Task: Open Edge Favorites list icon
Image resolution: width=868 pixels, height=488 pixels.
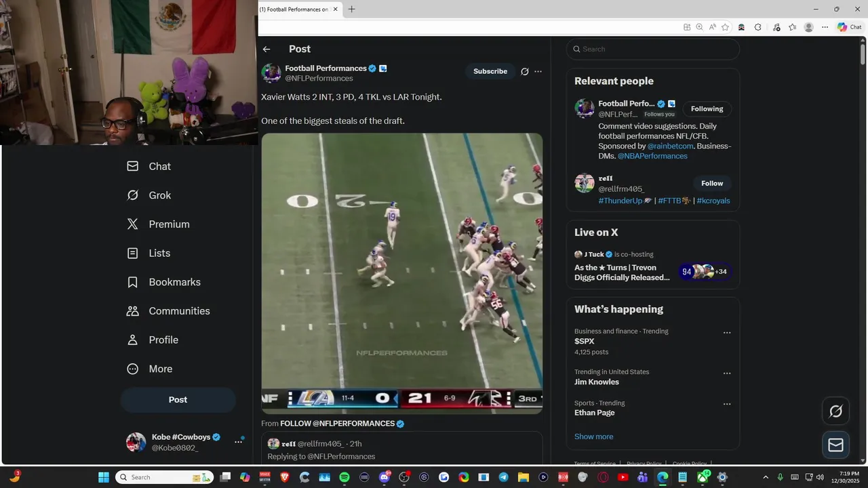Action: (792, 27)
